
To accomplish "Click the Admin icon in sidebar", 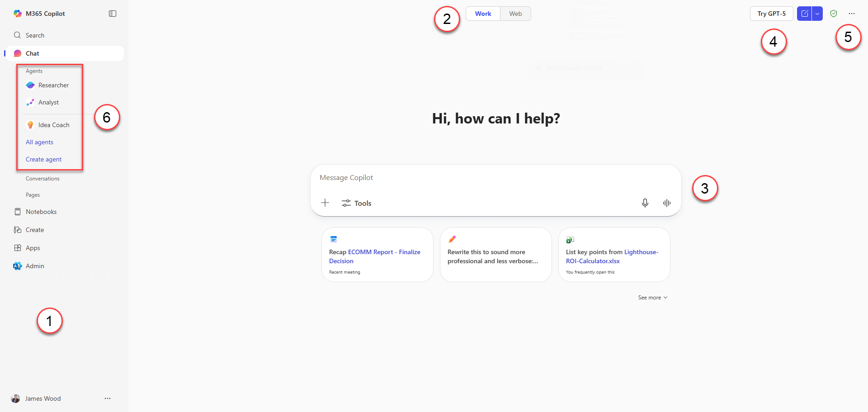I will pyautogui.click(x=18, y=266).
